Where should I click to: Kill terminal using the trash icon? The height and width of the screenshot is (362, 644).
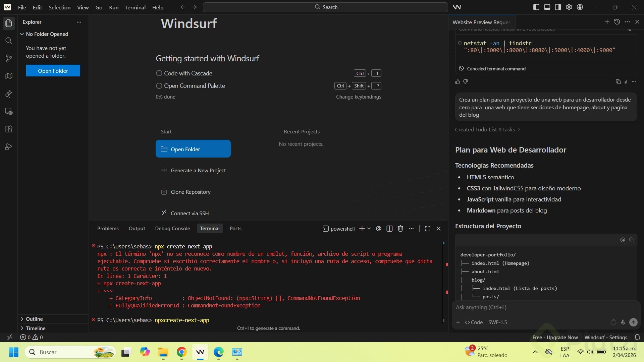[x=400, y=229]
